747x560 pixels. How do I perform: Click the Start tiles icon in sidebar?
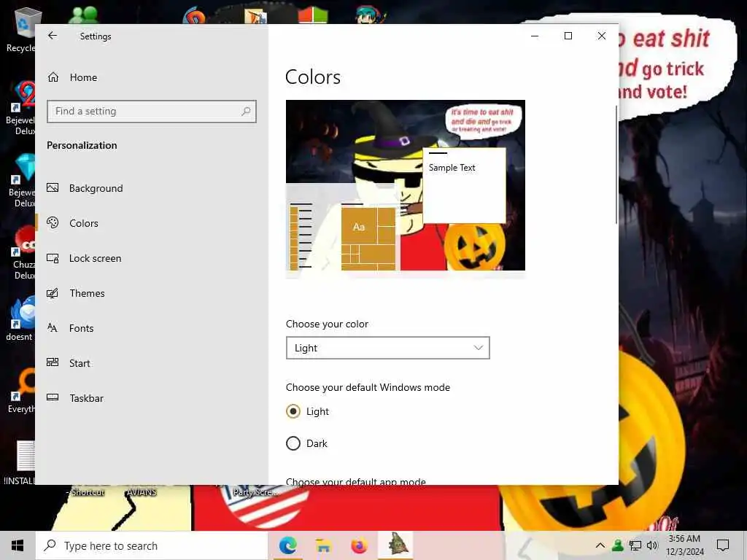point(53,362)
